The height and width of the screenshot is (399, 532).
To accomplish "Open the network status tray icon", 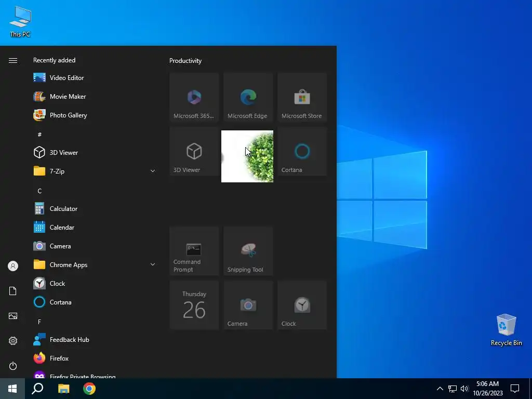I will pyautogui.click(x=453, y=389).
